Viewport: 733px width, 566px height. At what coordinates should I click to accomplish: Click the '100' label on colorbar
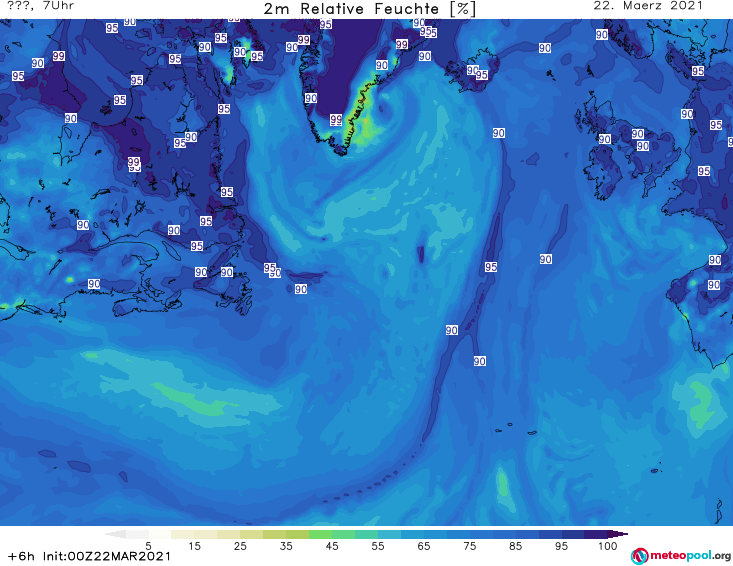[607, 546]
